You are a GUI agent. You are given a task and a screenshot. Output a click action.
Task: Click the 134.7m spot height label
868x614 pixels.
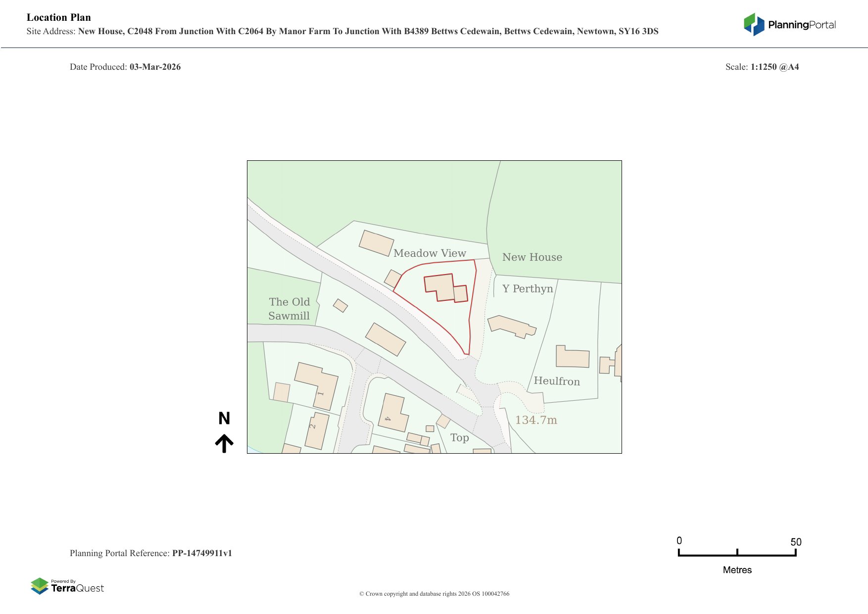click(x=536, y=420)
